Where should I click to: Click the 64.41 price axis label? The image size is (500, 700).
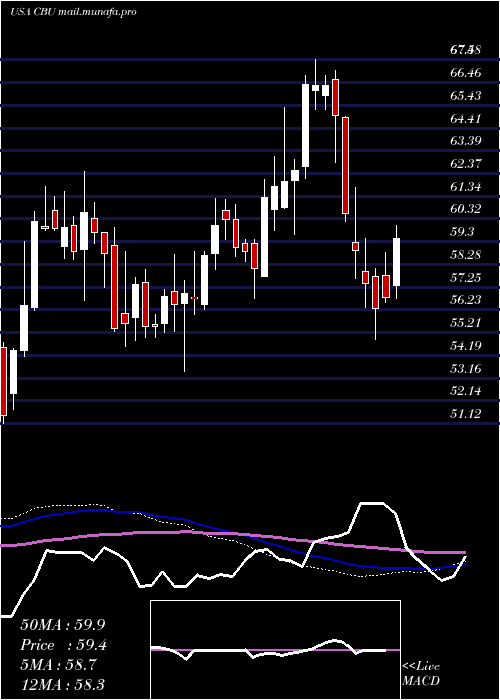pyautogui.click(x=466, y=118)
